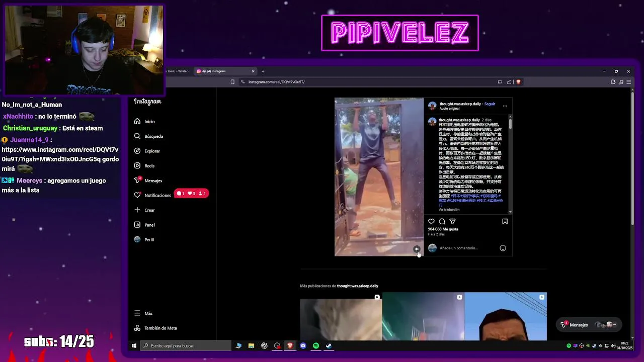The image size is (644, 362).
Task: Save the reel with the bookmark icon
Action: [x=505, y=221]
